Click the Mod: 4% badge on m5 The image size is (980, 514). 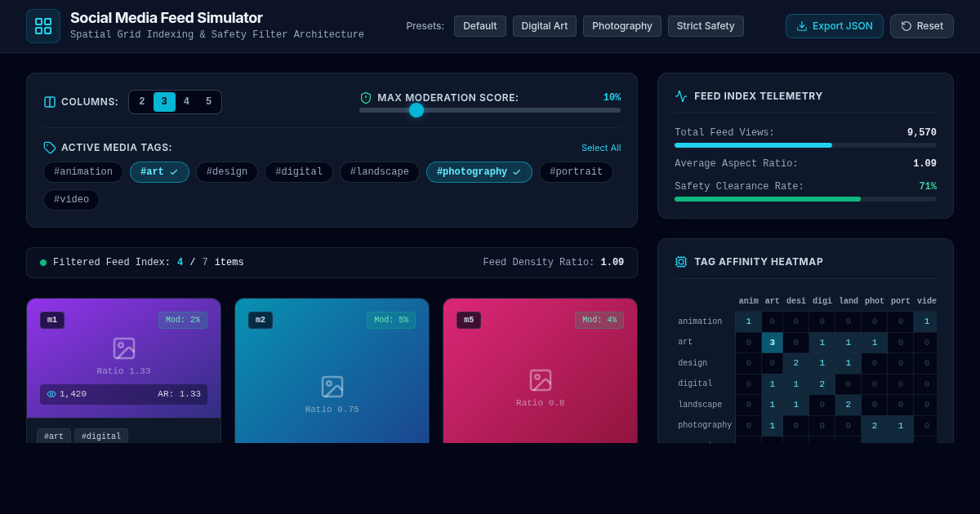(x=599, y=320)
